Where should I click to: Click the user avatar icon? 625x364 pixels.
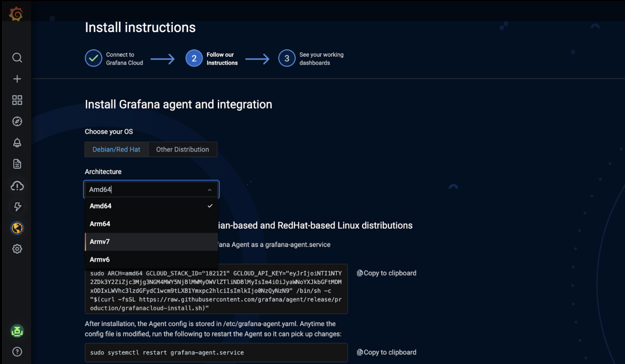click(17, 331)
